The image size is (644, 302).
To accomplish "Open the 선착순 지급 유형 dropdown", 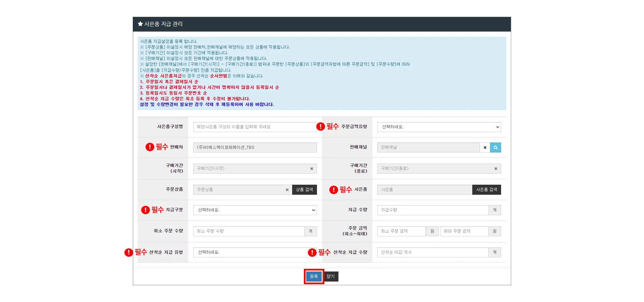I will pos(255,252).
